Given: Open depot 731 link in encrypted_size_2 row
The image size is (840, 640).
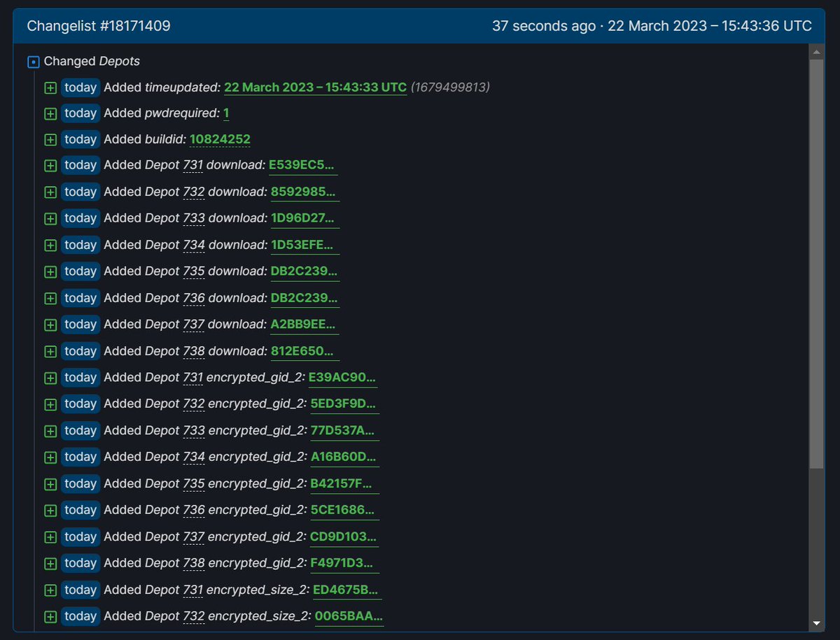Looking at the screenshot, I should [x=192, y=591].
